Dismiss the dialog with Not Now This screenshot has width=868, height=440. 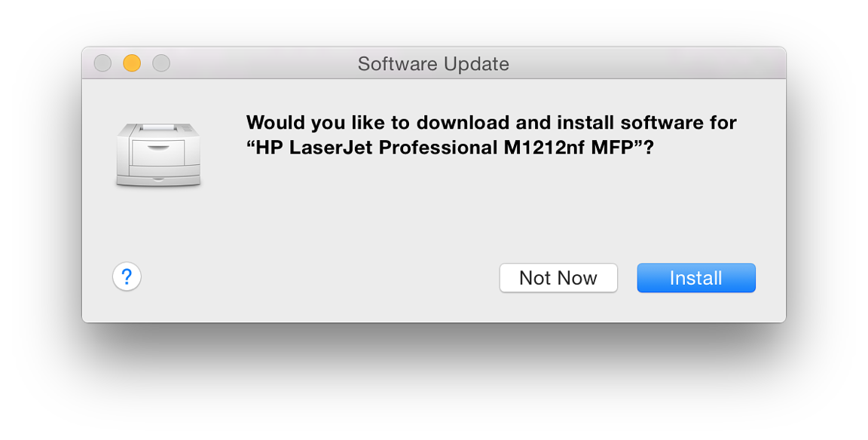(558, 277)
